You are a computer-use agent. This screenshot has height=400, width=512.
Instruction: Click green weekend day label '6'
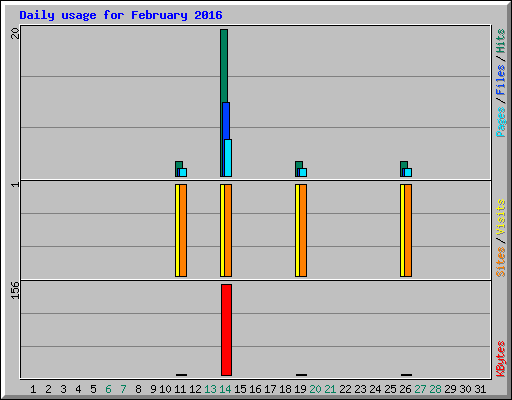[108, 389]
